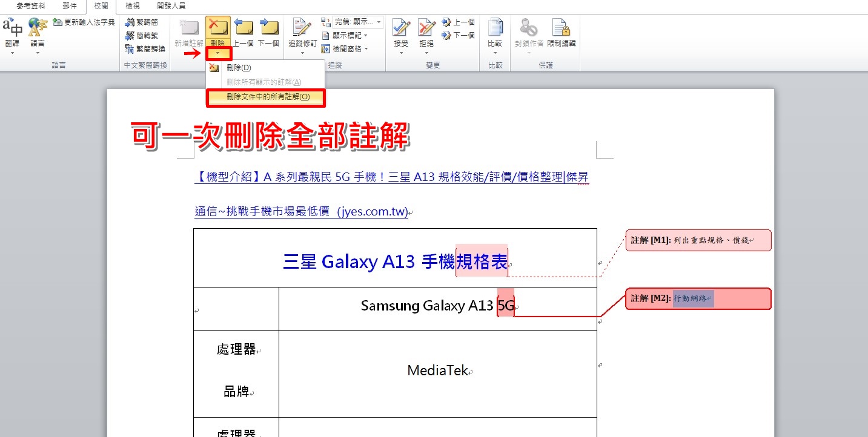Convert text with 簡轉繁
The height and width of the screenshot is (437, 868).
click(x=142, y=35)
